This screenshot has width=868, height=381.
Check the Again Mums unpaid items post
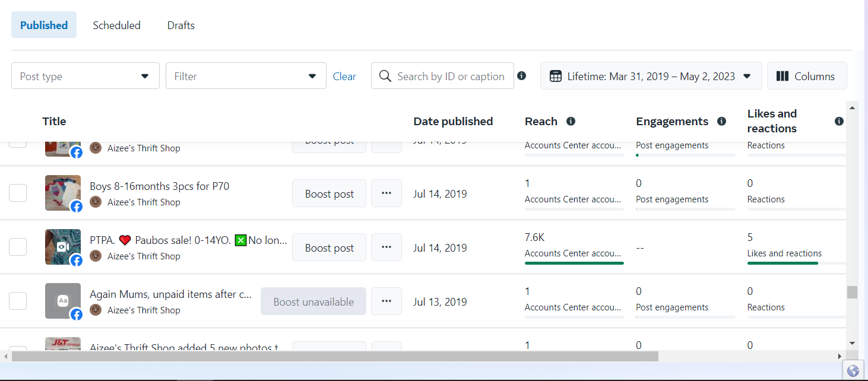[x=18, y=301]
